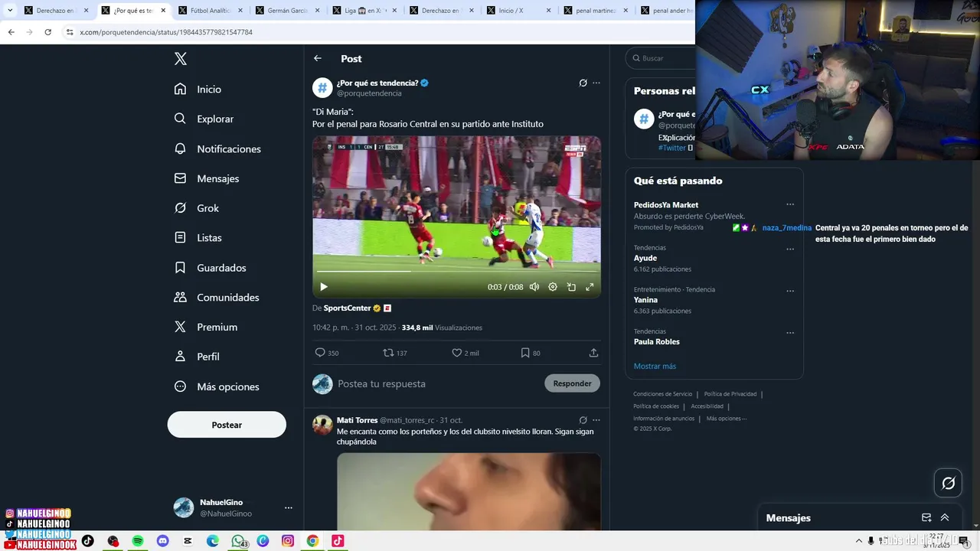Click the Postear button
Image resolution: width=980 pixels, height=551 pixels.
click(227, 425)
